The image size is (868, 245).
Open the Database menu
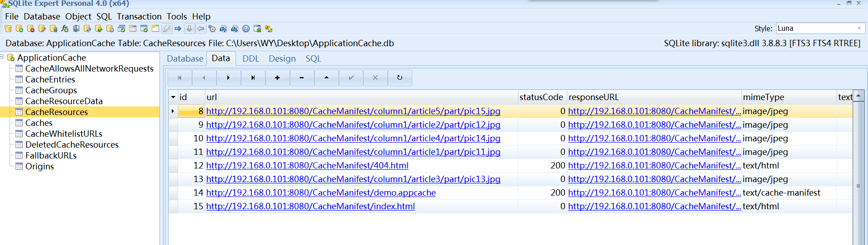click(42, 16)
